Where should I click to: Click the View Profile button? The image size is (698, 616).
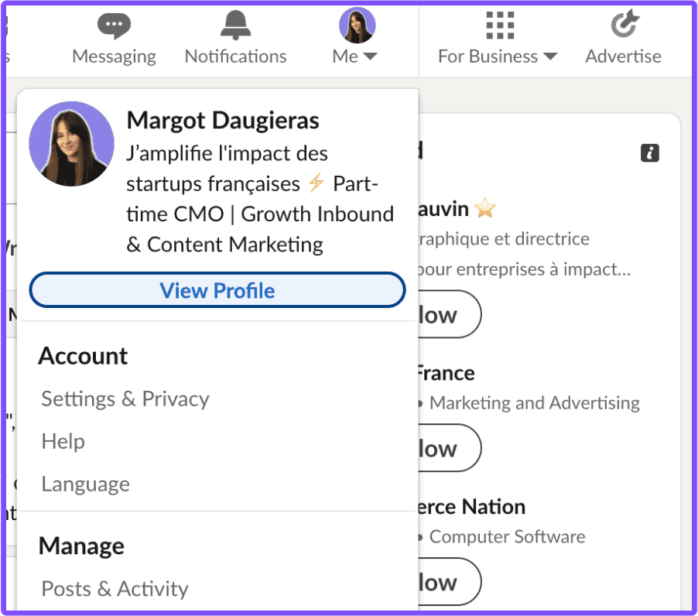(x=217, y=289)
